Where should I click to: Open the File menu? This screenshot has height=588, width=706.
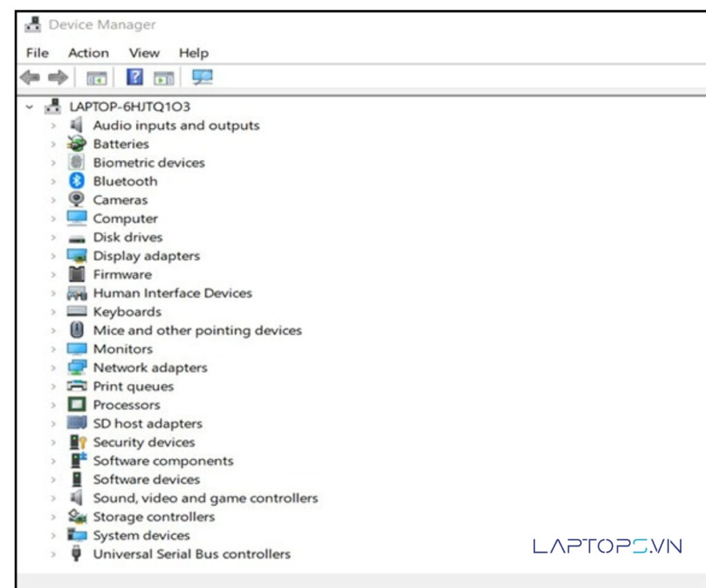(x=37, y=53)
